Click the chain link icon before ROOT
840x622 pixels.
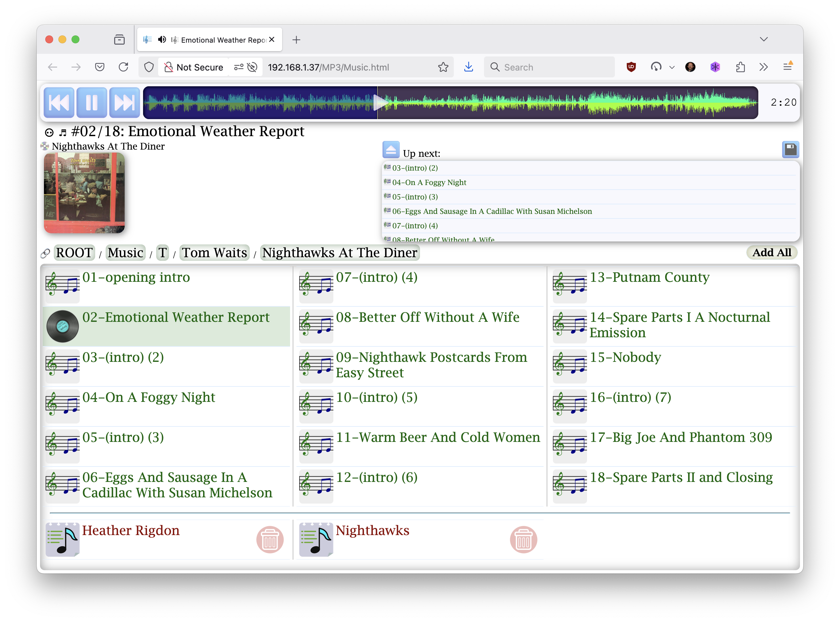tap(45, 254)
